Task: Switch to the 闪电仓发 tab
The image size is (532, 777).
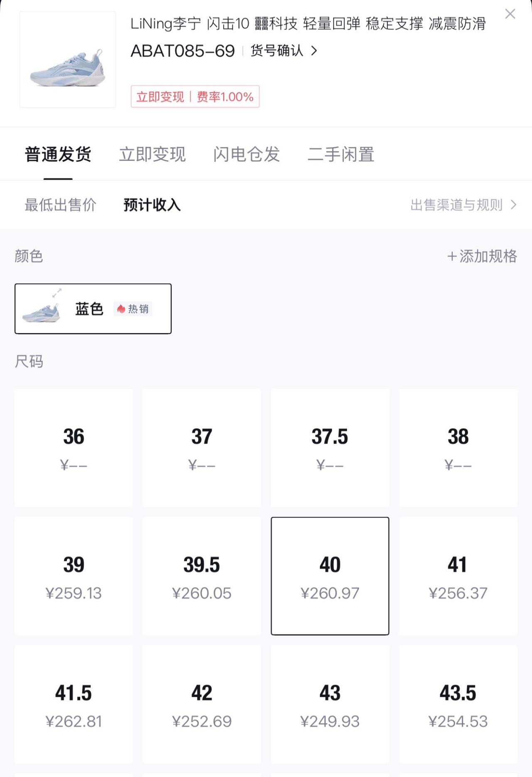Action: tap(246, 154)
